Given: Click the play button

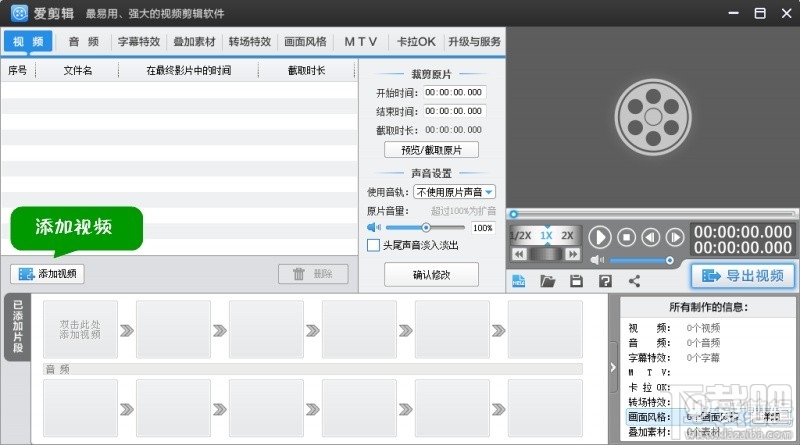Looking at the screenshot, I should (599, 237).
